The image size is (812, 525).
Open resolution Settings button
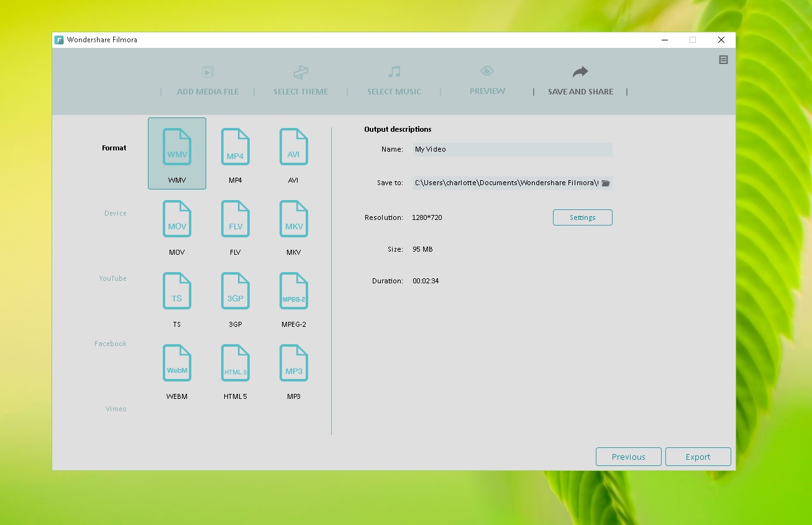(582, 217)
